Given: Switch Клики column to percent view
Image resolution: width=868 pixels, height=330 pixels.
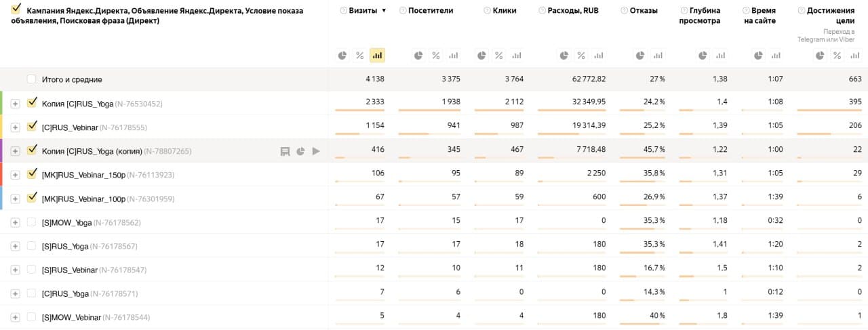Looking at the screenshot, I should 499,56.
